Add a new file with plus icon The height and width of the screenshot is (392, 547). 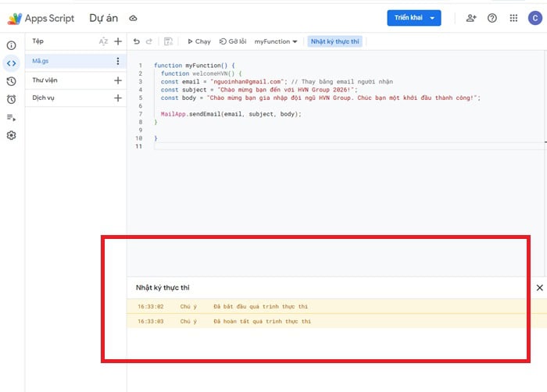(x=118, y=41)
